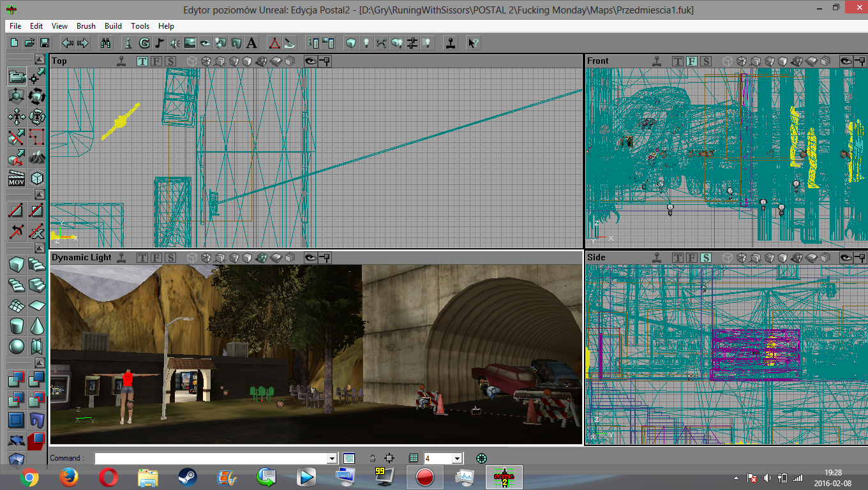Select the Terrain Editing tool
This screenshot has height=490, width=868.
37,158
